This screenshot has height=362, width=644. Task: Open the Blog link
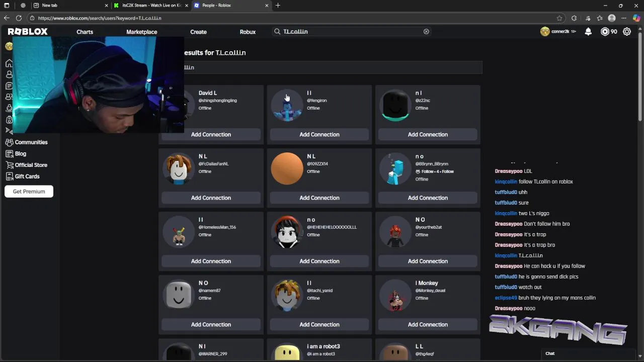21,154
